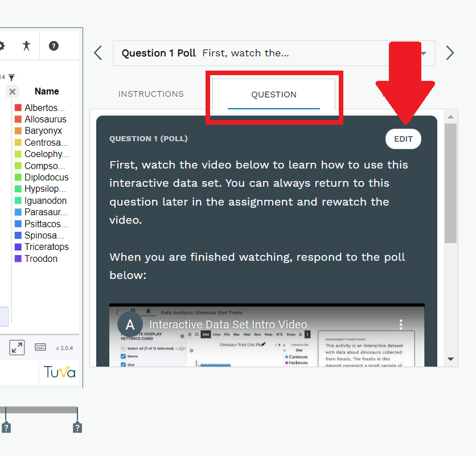Click the QUESTION 1 (POLL) heading
Screen dimensions: 476x456
pos(149,139)
